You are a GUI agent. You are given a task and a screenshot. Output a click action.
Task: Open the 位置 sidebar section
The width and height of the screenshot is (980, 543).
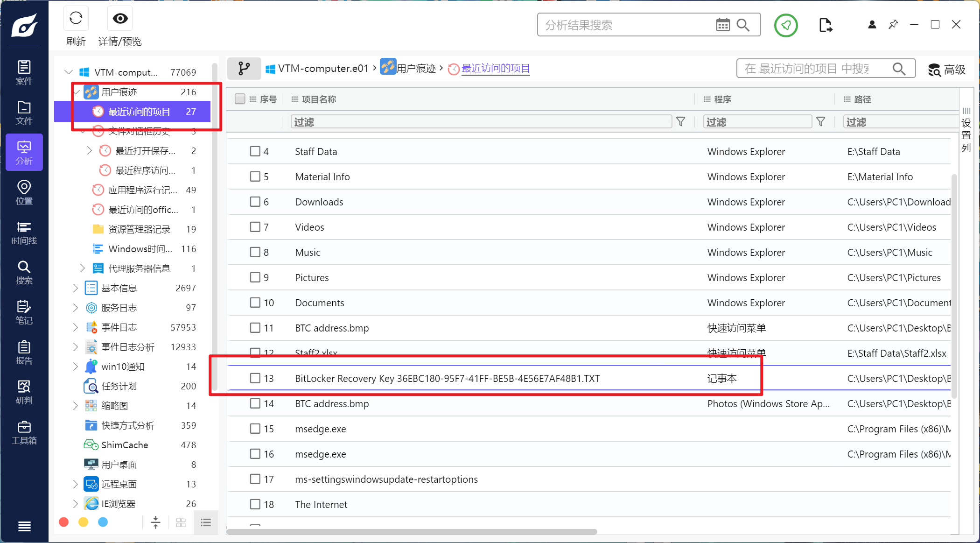pyautogui.click(x=24, y=192)
